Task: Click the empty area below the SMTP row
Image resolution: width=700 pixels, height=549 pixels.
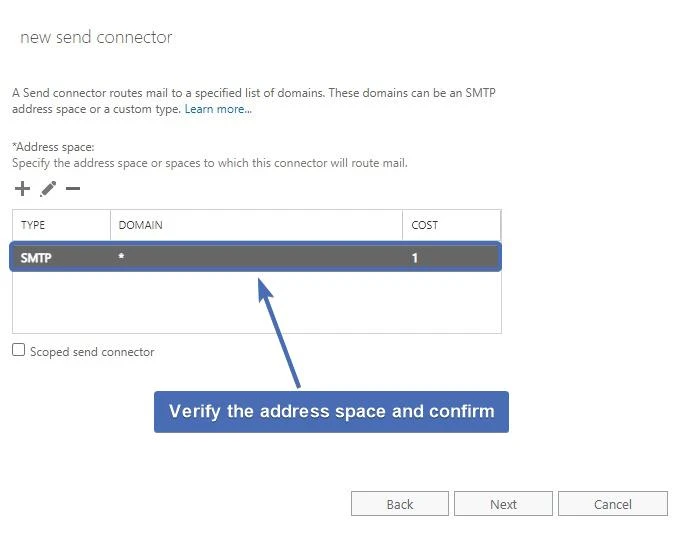Action: [256, 302]
